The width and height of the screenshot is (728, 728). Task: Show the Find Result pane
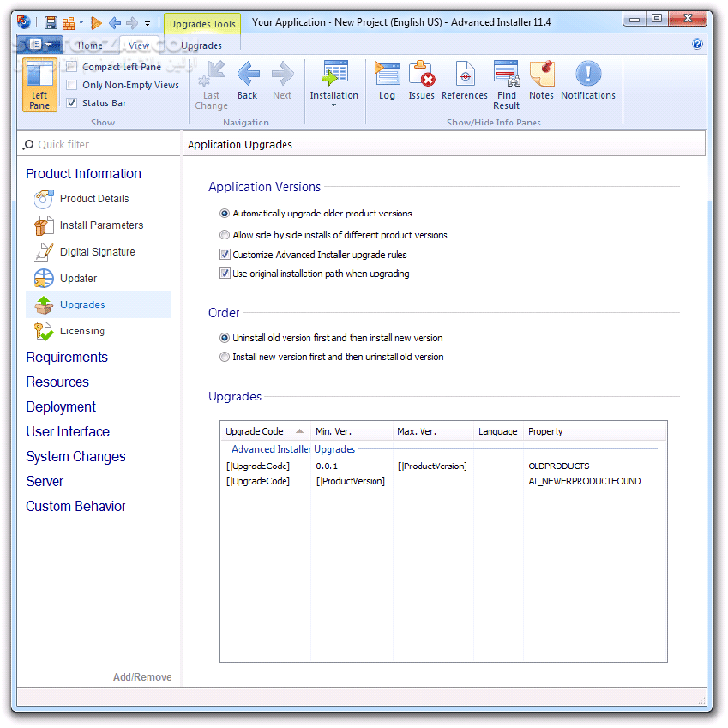point(507,85)
